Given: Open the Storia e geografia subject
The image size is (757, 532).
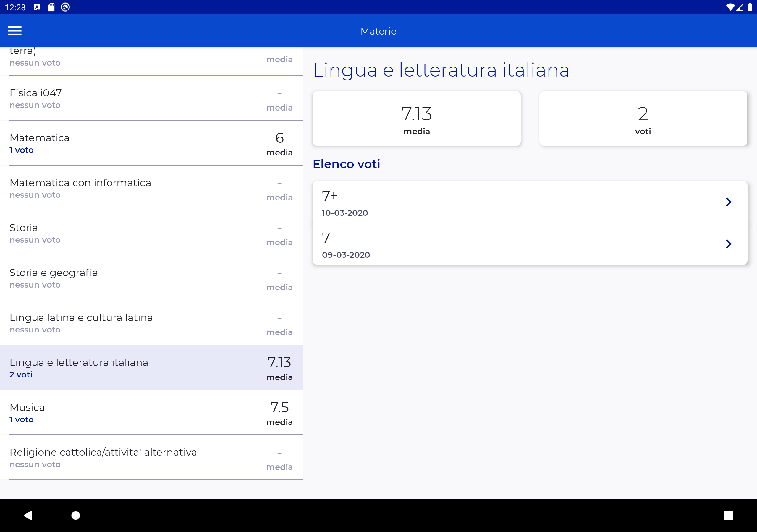Looking at the screenshot, I should (151, 278).
